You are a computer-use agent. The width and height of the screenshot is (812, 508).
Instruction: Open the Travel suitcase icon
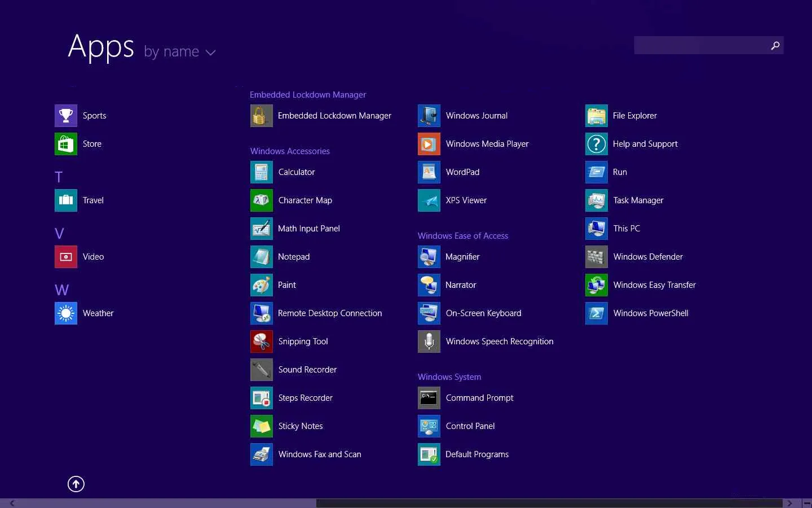coord(66,200)
